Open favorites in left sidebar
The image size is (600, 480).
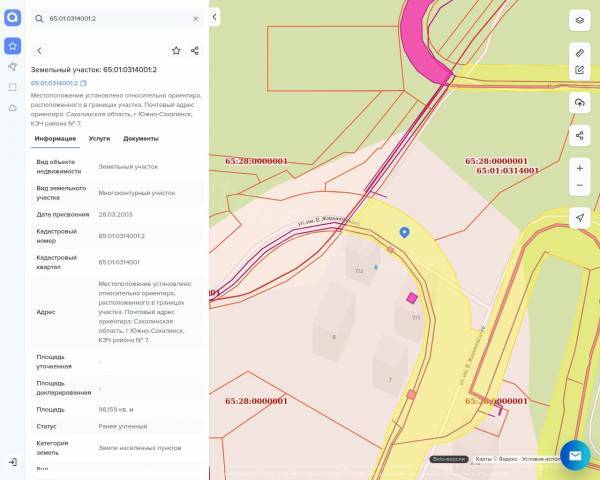[12, 45]
